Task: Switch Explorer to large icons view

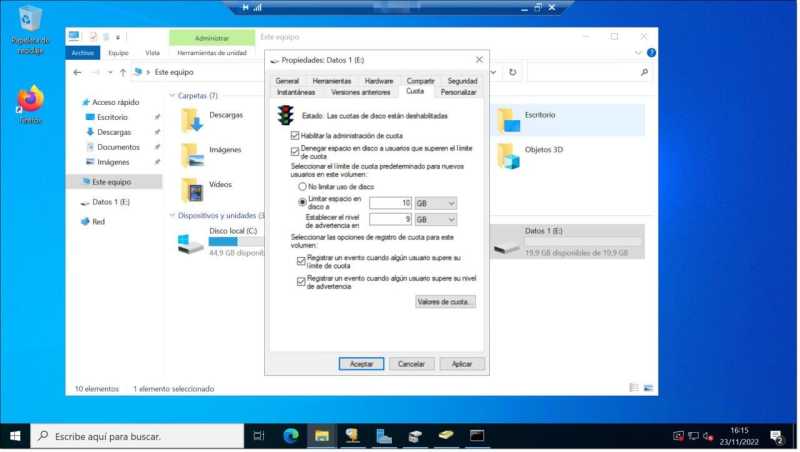Action: click(x=648, y=388)
